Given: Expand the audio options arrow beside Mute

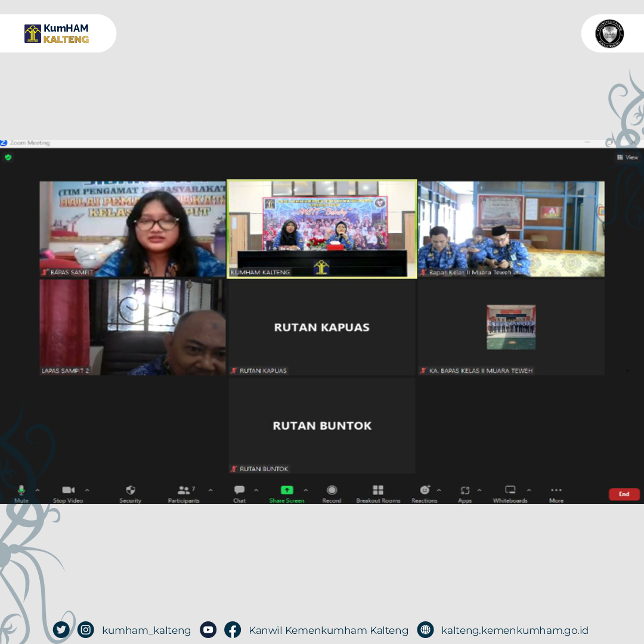Looking at the screenshot, I should click(x=38, y=490).
